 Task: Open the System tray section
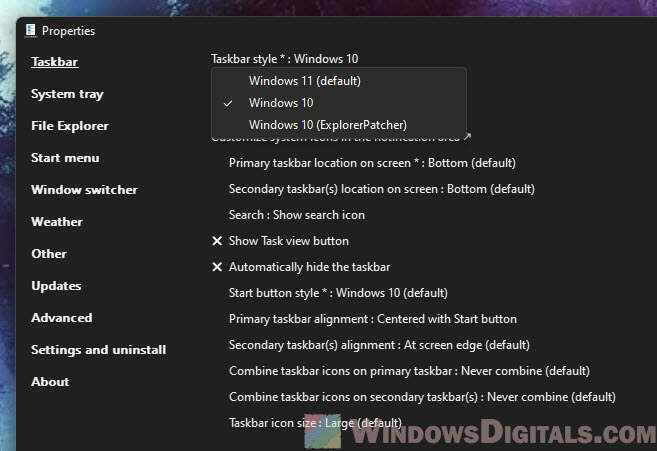[67, 94]
